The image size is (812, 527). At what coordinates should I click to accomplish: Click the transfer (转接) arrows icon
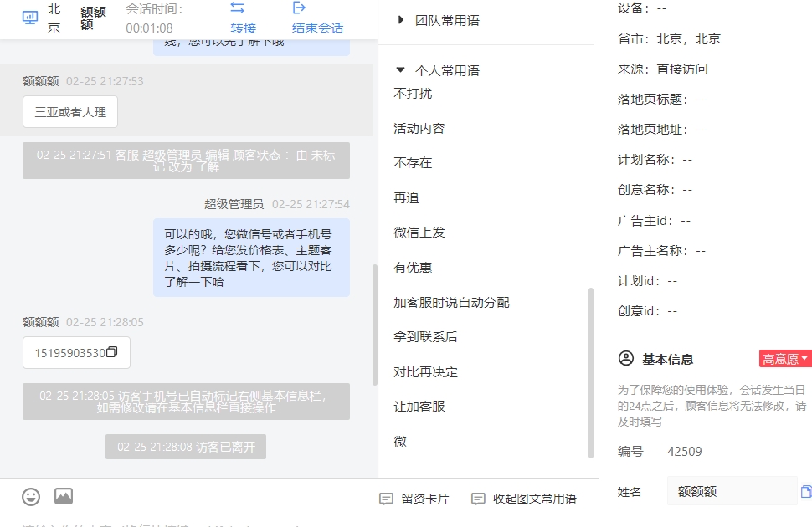tap(237, 8)
